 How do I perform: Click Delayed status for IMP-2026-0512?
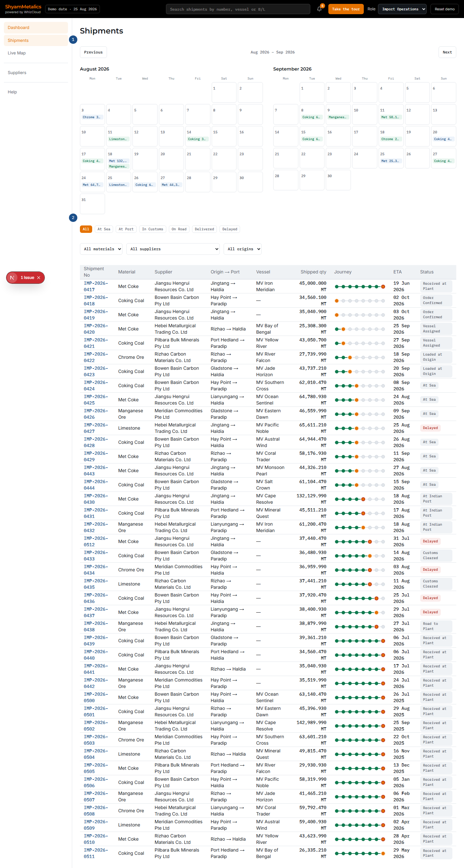coord(430,541)
